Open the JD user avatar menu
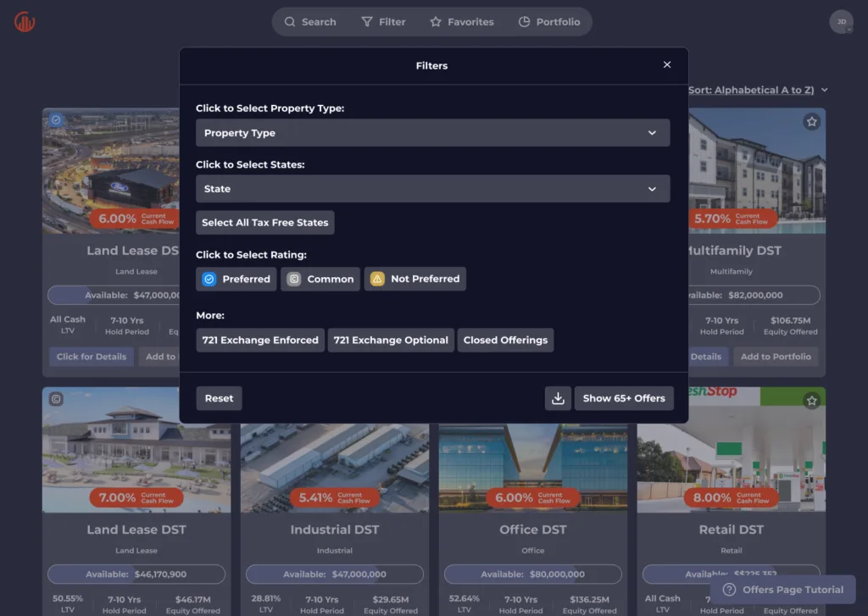The image size is (868, 616). (841, 21)
